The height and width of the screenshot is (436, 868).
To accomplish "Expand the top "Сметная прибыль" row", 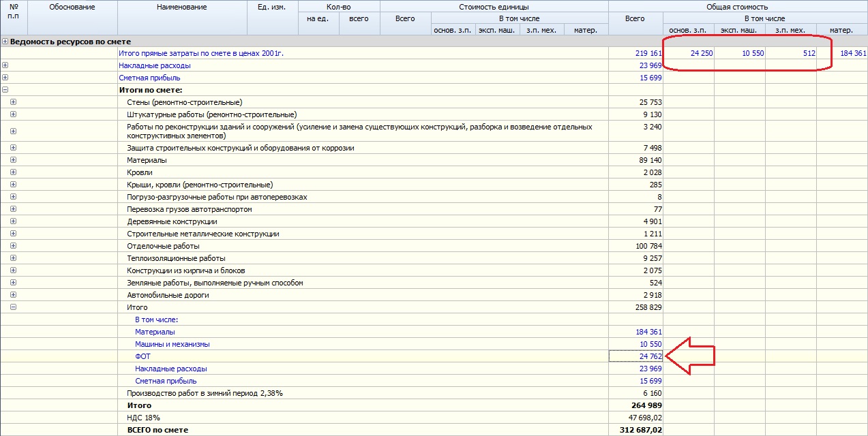I will (x=5, y=78).
